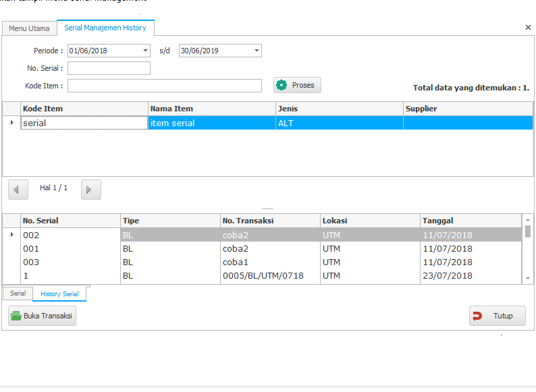This screenshot has height=392, width=536.
Task: Click the No. Serial input field
Action: (109, 68)
